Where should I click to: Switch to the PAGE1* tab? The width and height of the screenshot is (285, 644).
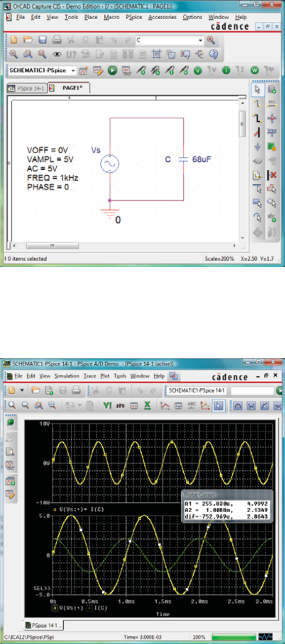click(x=69, y=88)
